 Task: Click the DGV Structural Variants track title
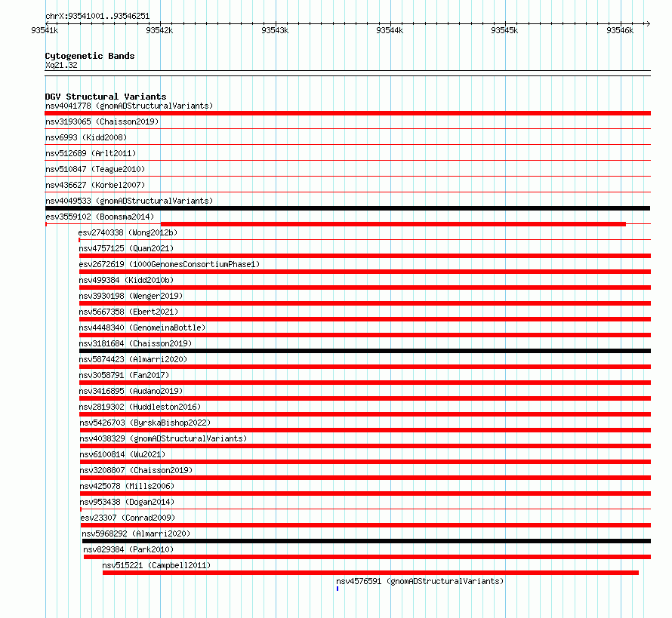(x=106, y=97)
